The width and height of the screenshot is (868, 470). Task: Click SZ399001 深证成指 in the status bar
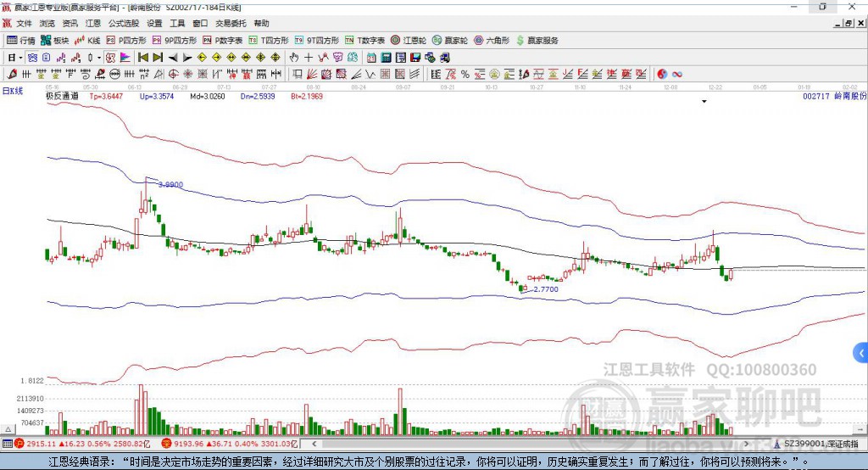point(816,444)
